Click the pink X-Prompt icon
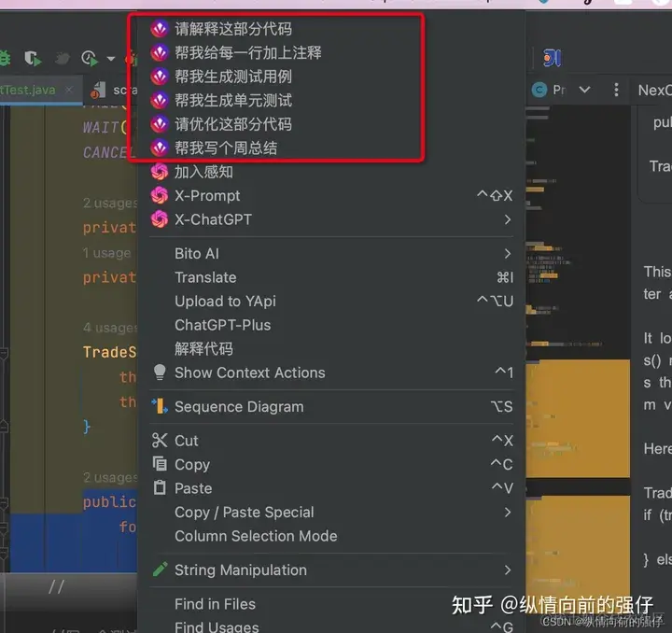Image resolution: width=672 pixels, height=633 pixels. pos(160,196)
